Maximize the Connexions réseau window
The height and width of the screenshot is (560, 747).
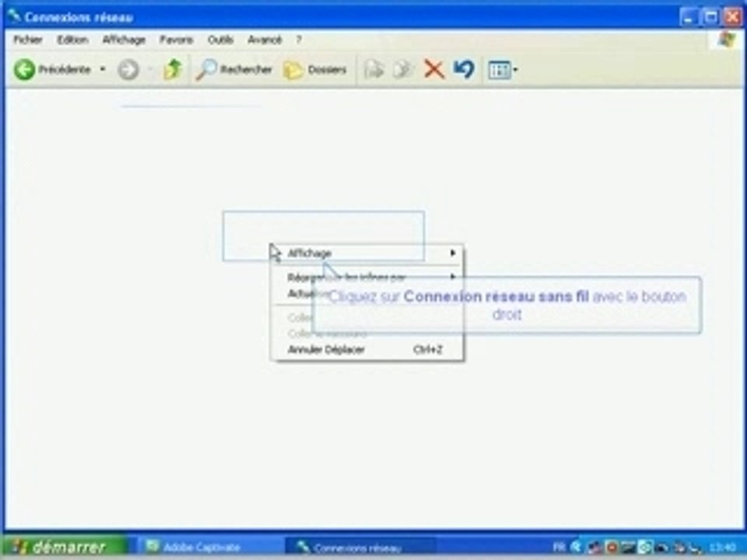click(x=710, y=18)
